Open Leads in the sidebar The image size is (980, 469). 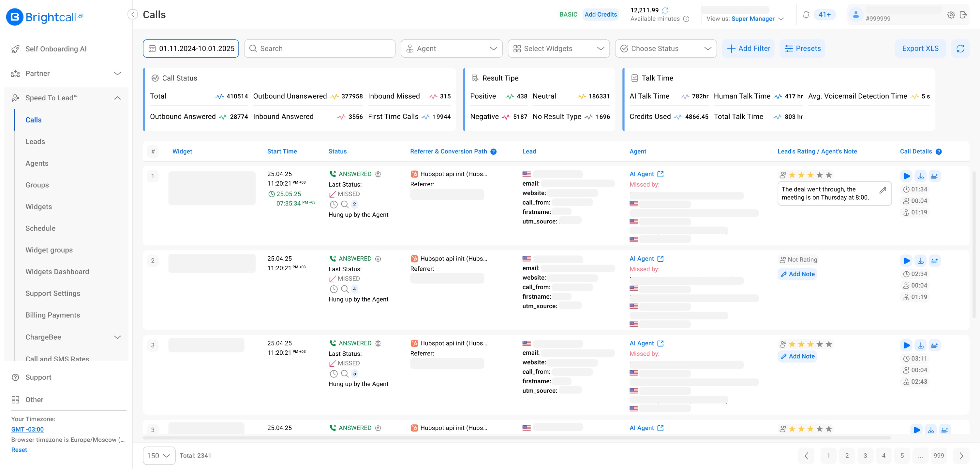35,141
